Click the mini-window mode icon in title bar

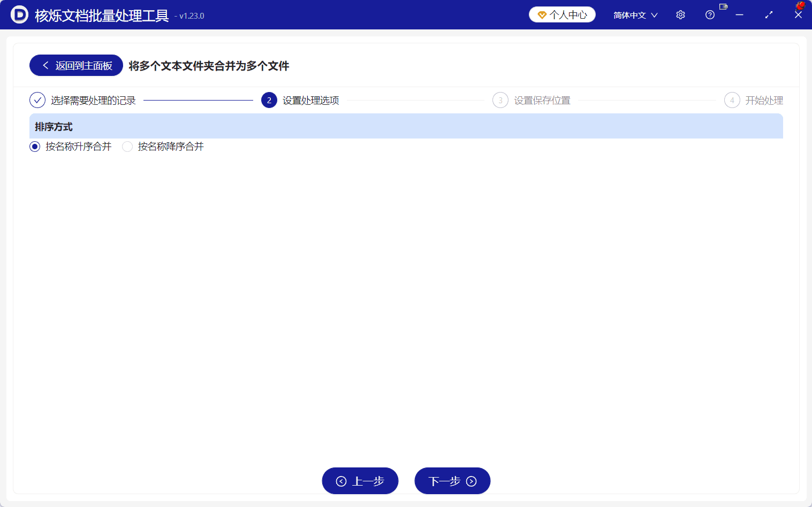tap(724, 7)
